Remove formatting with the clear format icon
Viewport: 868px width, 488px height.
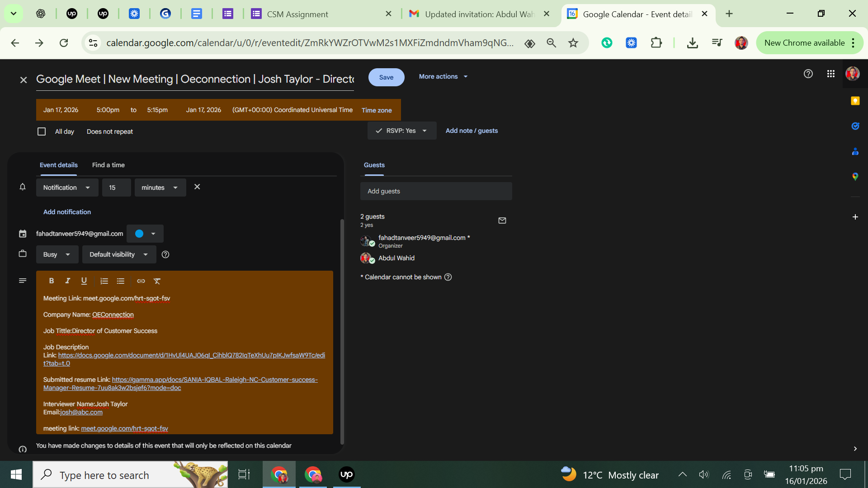(x=157, y=281)
